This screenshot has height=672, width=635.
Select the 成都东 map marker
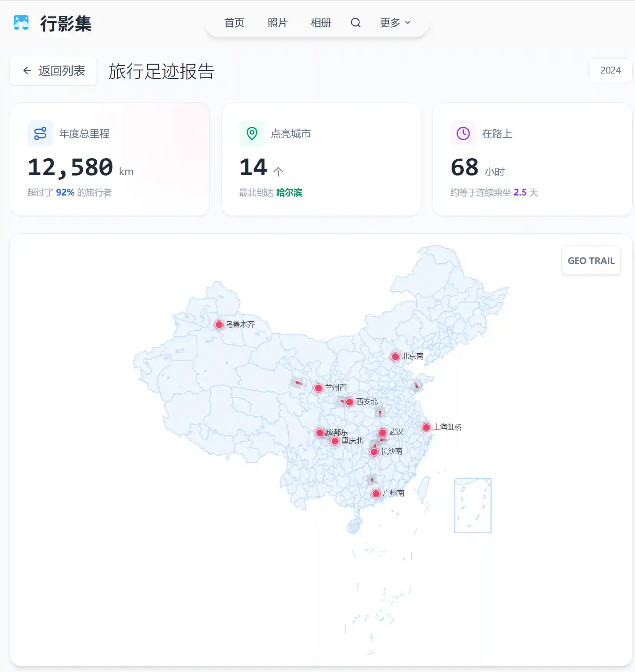point(320,433)
